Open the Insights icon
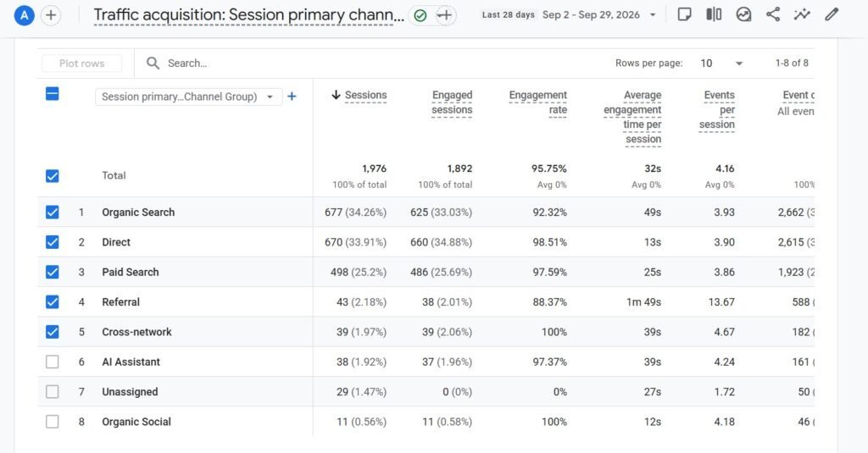 (x=743, y=14)
